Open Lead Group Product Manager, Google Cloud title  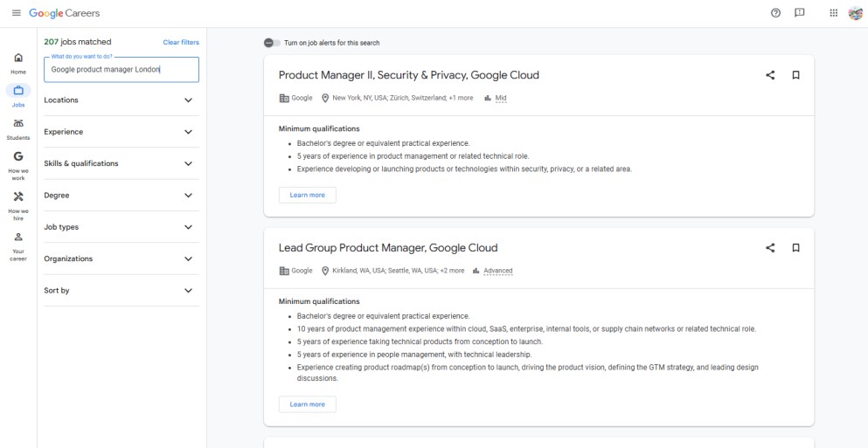tap(388, 248)
